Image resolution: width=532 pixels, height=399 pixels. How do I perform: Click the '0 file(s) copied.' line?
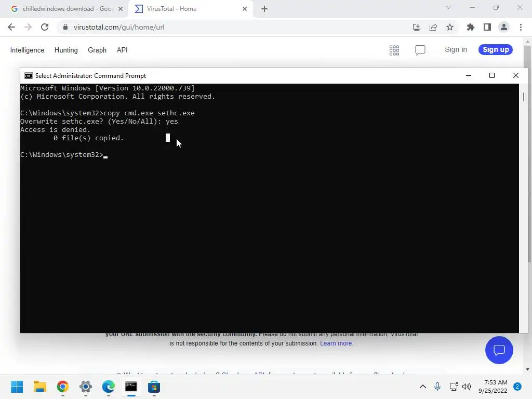click(88, 138)
